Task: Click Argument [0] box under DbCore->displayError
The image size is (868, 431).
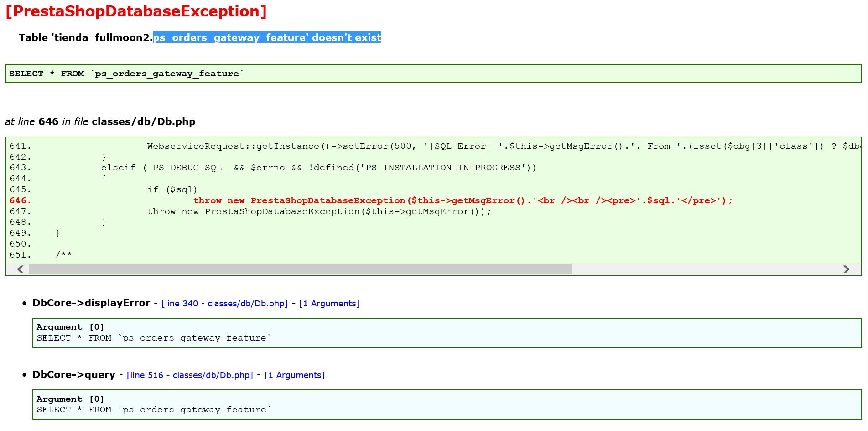Action: 447,333
